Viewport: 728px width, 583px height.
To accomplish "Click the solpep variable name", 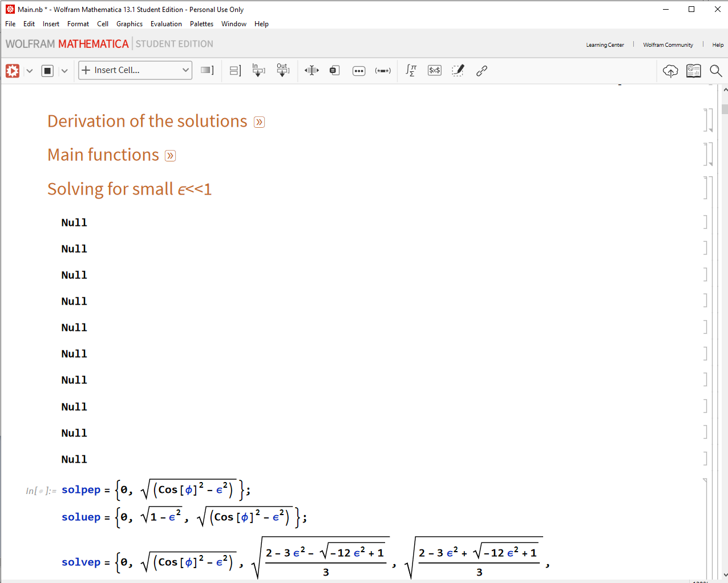I will pyautogui.click(x=81, y=489).
